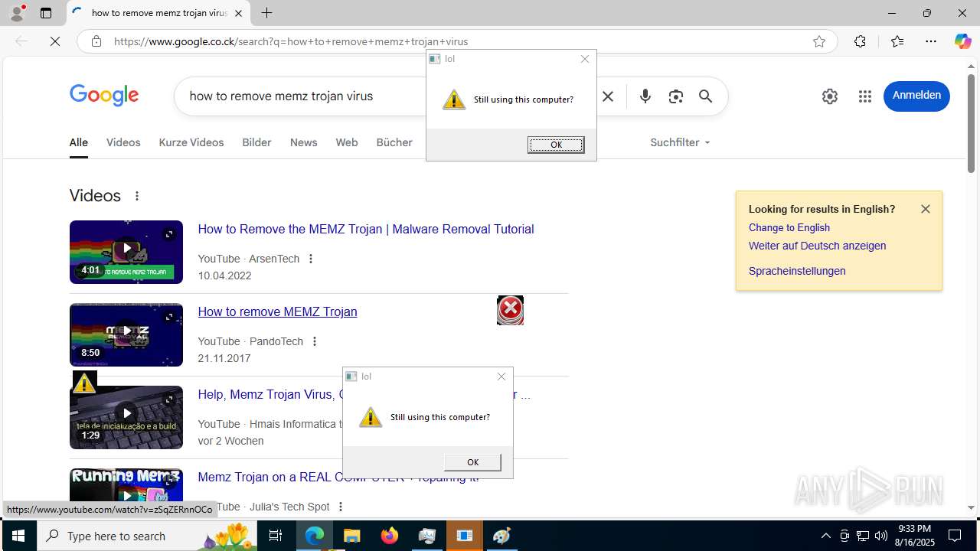
Task: Dismiss the English results notice
Action: click(x=926, y=209)
